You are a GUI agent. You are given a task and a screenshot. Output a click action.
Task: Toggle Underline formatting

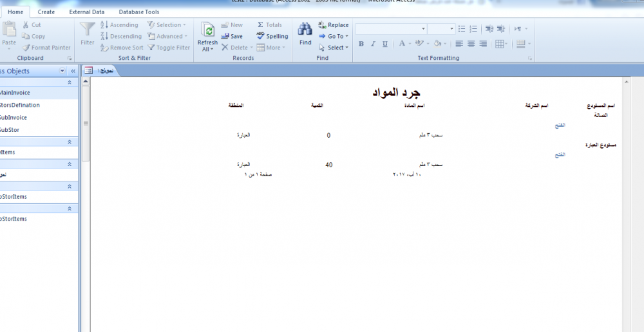click(385, 44)
